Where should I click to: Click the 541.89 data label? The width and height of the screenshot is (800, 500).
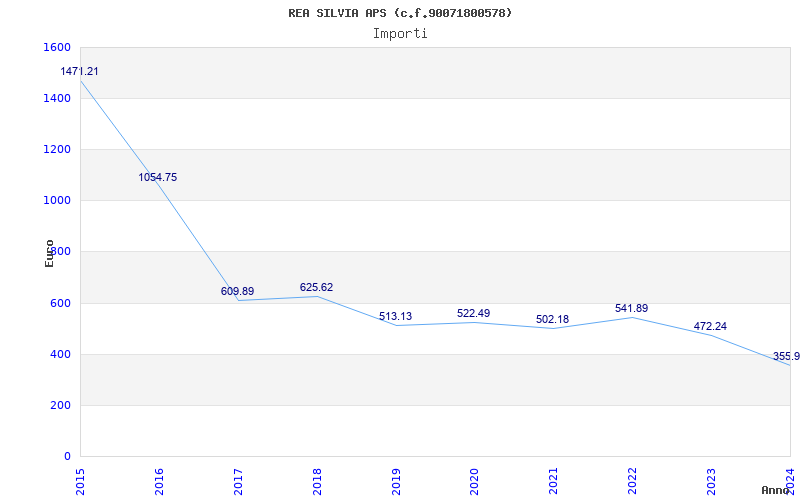(x=631, y=308)
